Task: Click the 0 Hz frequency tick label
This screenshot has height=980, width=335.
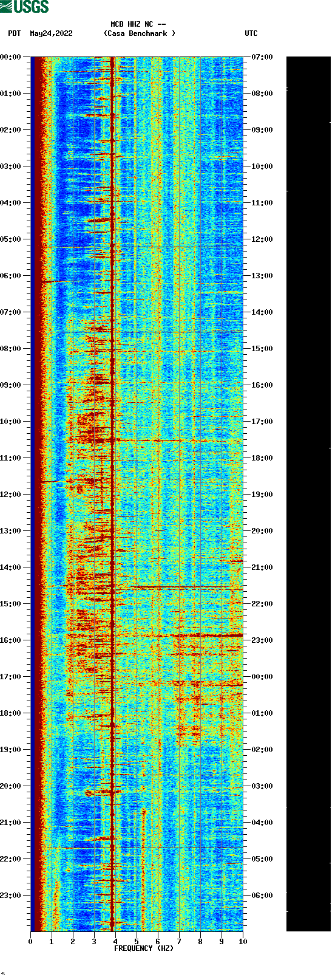Action: tap(30, 942)
